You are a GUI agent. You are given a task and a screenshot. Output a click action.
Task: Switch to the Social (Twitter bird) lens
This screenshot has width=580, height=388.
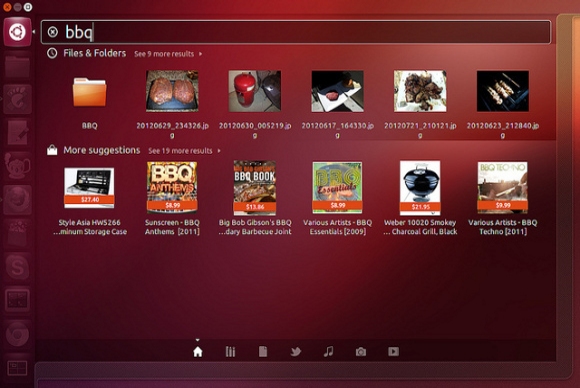click(296, 351)
